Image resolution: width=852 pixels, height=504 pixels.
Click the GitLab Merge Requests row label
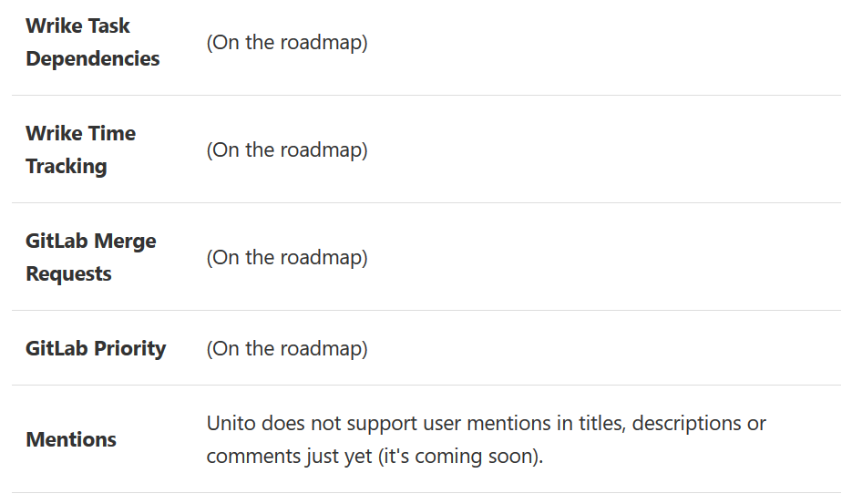(x=91, y=257)
